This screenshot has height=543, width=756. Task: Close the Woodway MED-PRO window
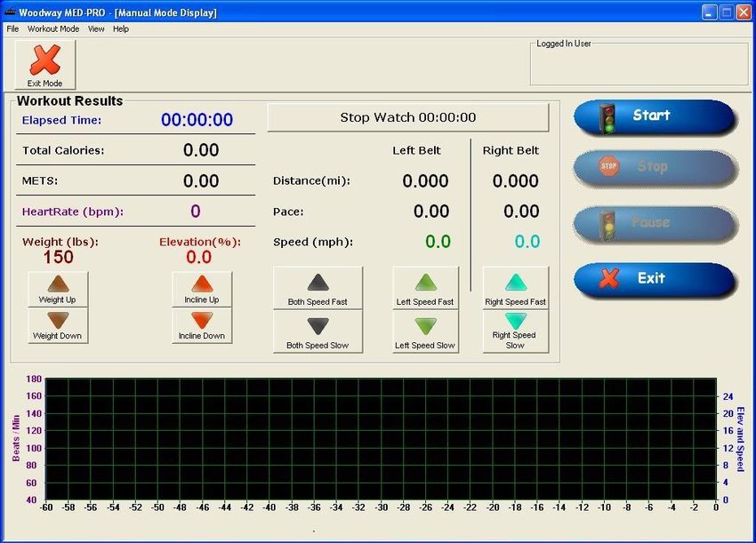(x=744, y=12)
